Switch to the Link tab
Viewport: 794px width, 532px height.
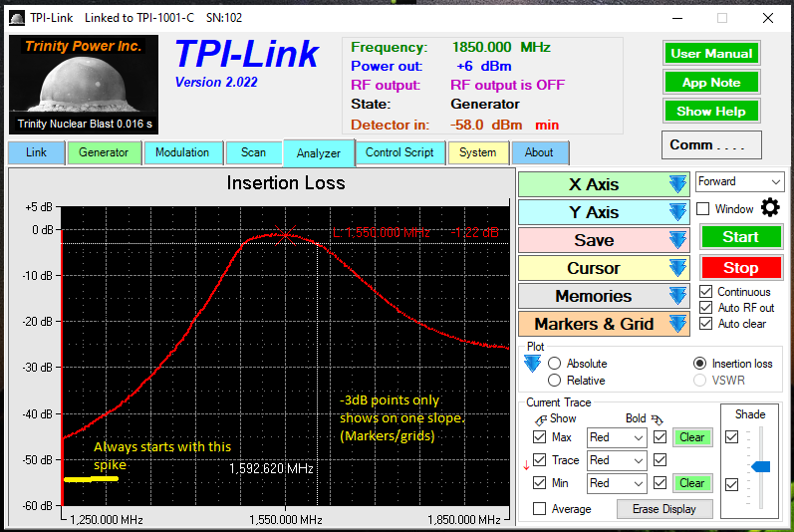37,152
